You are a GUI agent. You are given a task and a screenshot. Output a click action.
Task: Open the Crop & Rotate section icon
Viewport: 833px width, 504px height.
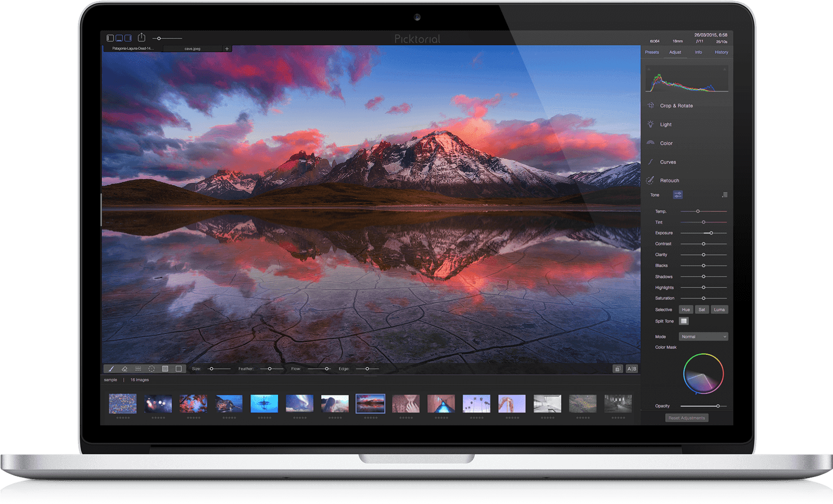pos(650,106)
